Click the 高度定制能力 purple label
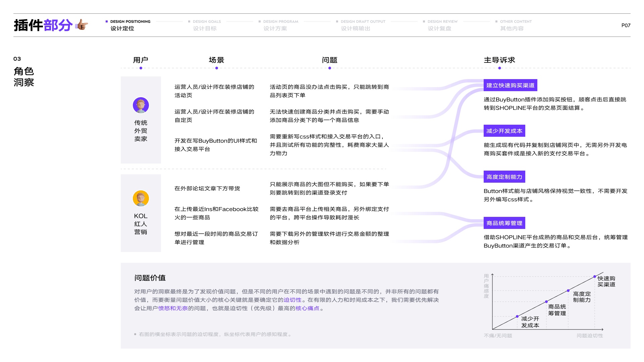 504,177
